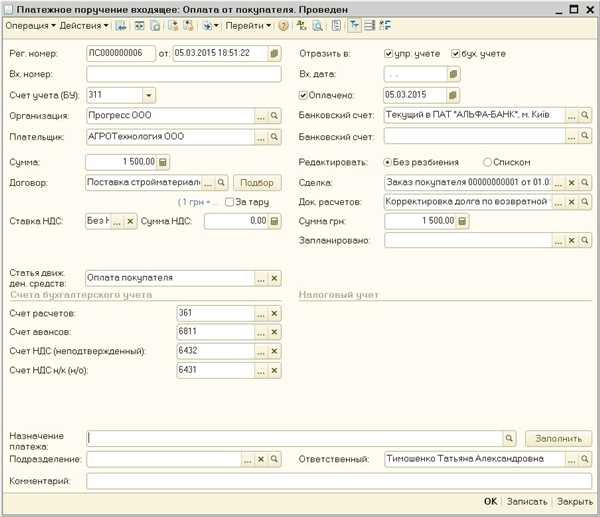The width and height of the screenshot is (600, 517).
Task: Open selection list for Счет авансов
Action: (261, 332)
